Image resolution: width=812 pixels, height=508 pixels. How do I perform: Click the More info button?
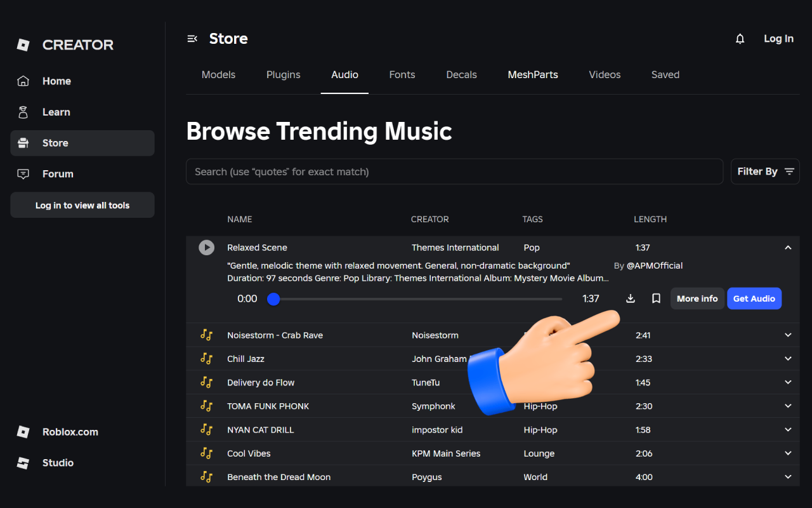[x=697, y=298]
